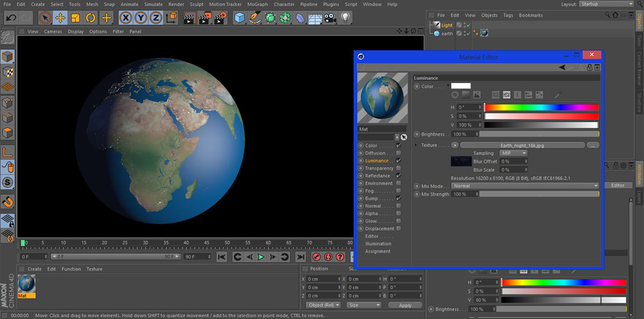Open the material manager Texture menu
644x319 pixels.
coord(94,269)
